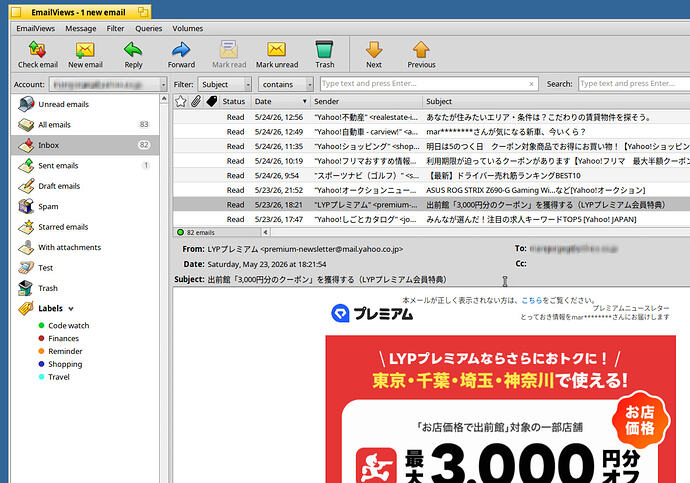Select the EmailViews window title tab

[x=80, y=12]
